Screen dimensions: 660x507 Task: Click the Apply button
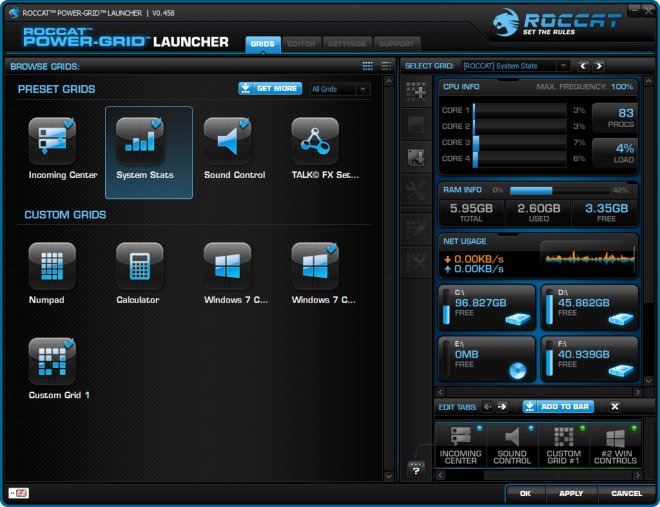tap(570, 493)
